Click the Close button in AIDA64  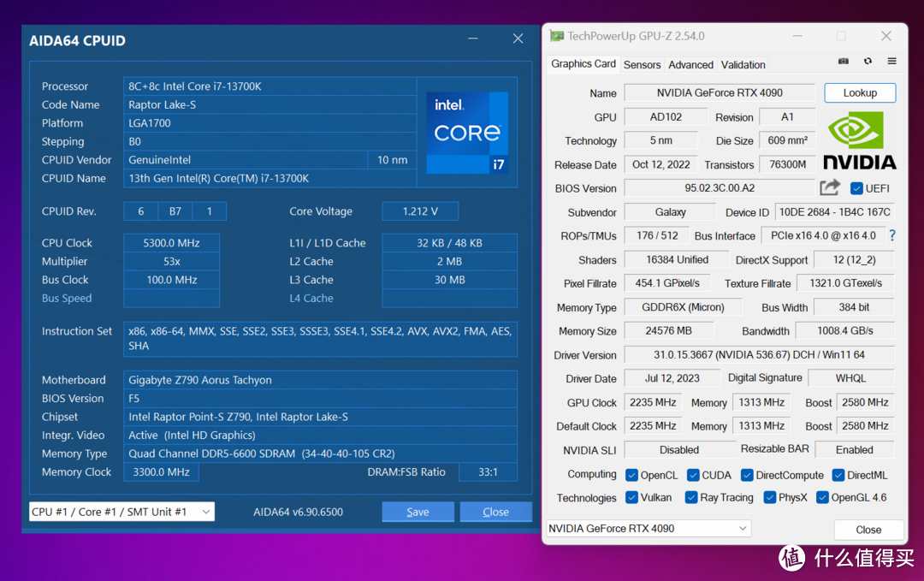[495, 512]
